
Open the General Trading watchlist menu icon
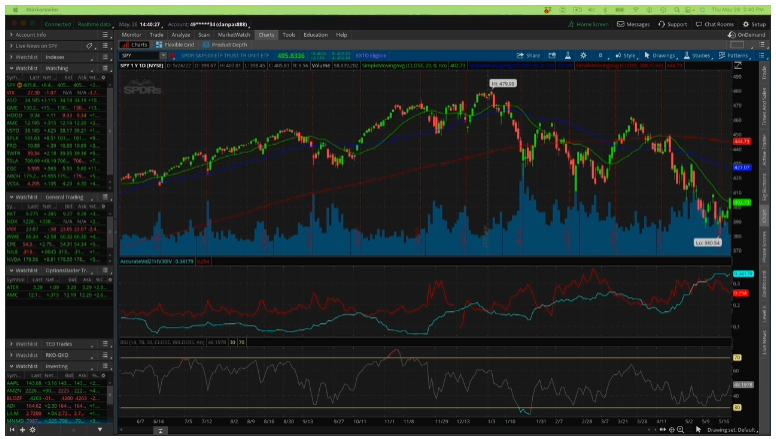tap(105, 197)
